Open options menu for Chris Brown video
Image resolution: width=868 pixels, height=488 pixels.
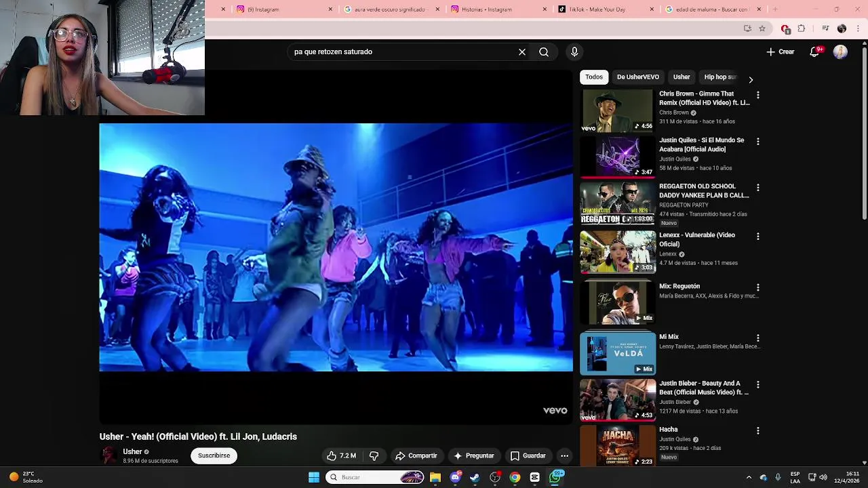pos(758,95)
